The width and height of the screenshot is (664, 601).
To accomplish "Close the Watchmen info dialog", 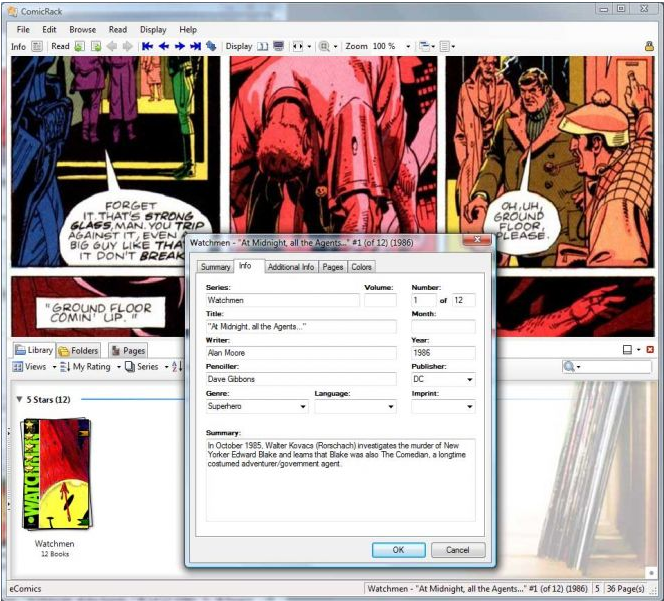I will (477, 240).
